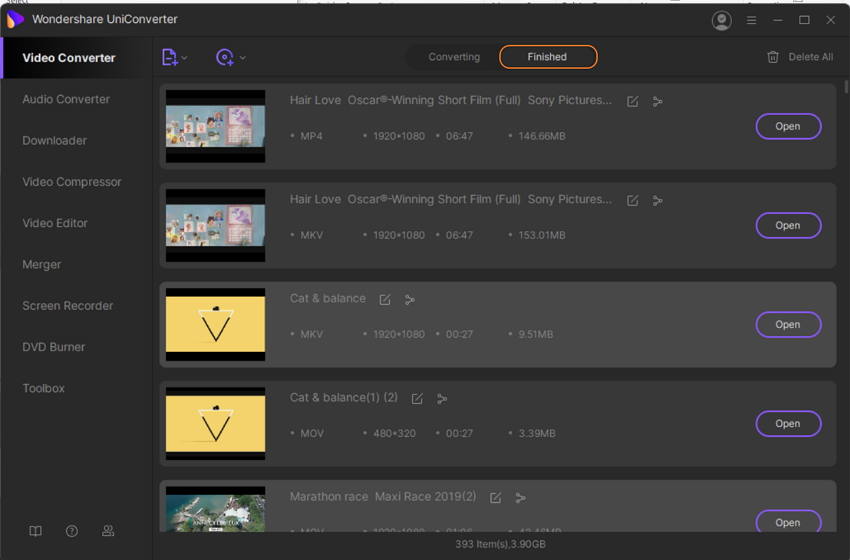Click the help question mark icon
850x560 pixels.
pos(72,531)
